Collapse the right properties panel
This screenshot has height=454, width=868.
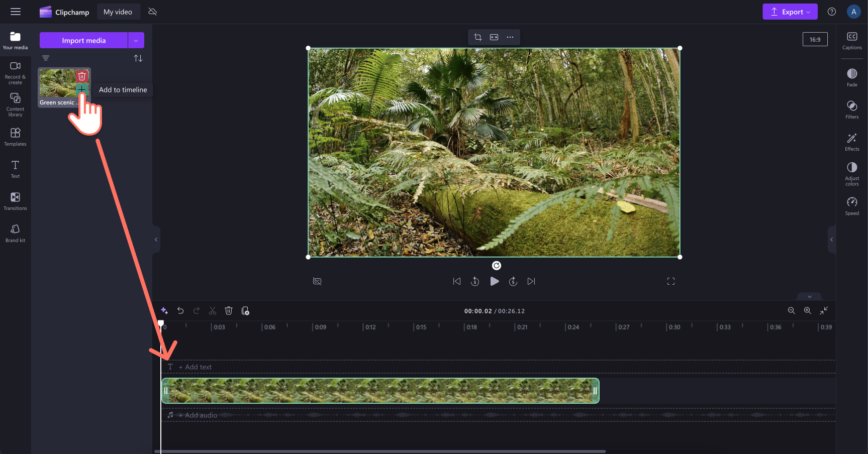coord(831,240)
